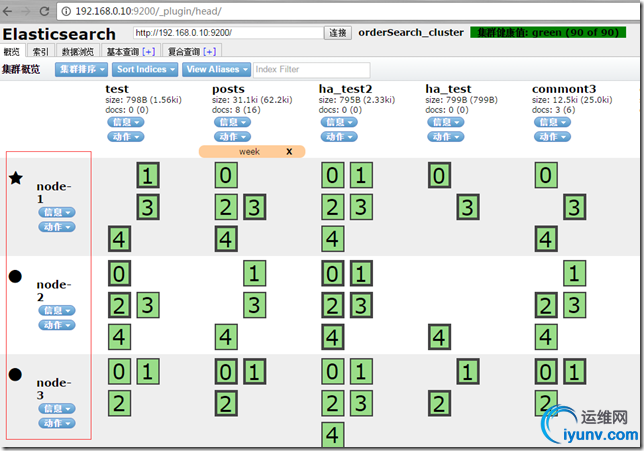Click the Elasticsearch title heading
644x451 pixels.
[59, 34]
